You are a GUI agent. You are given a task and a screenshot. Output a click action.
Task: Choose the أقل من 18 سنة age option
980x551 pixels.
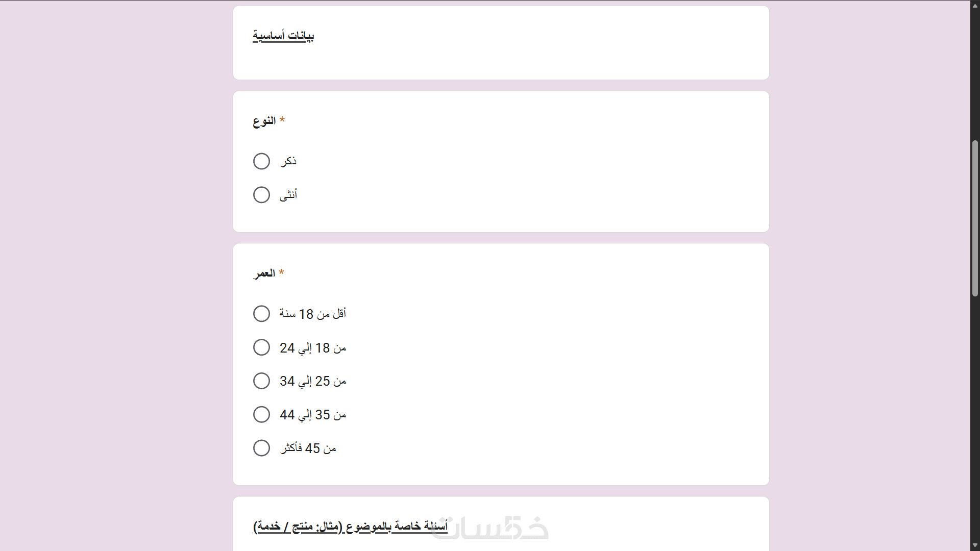click(x=261, y=314)
